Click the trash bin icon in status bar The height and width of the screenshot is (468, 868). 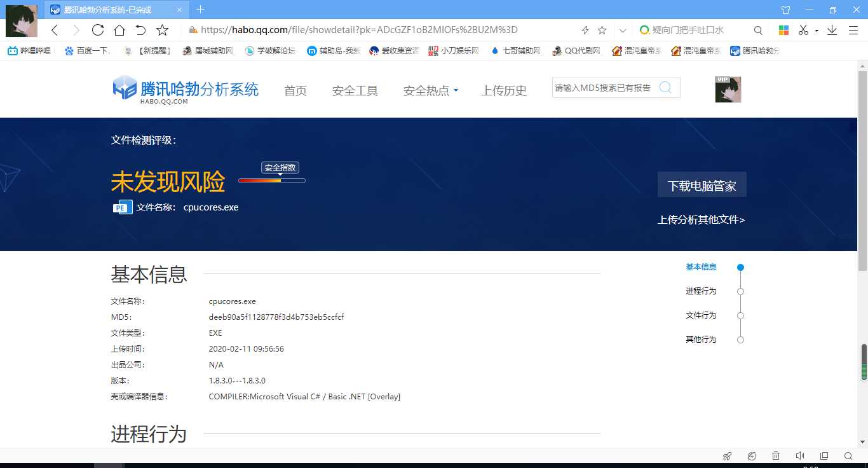[776, 456]
